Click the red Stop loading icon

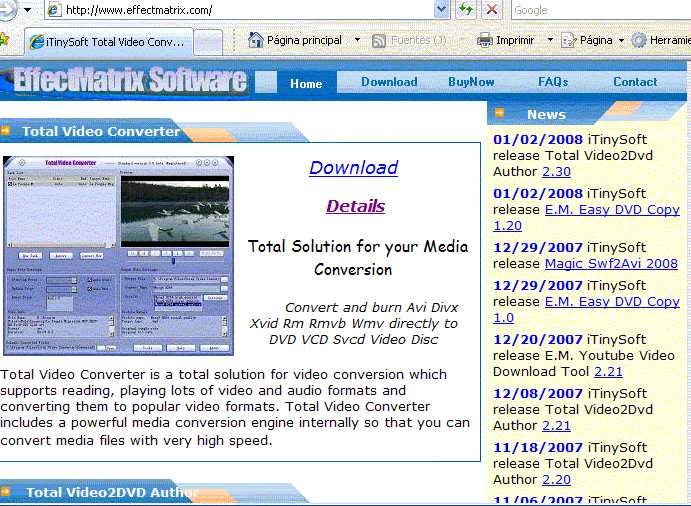click(492, 9)
